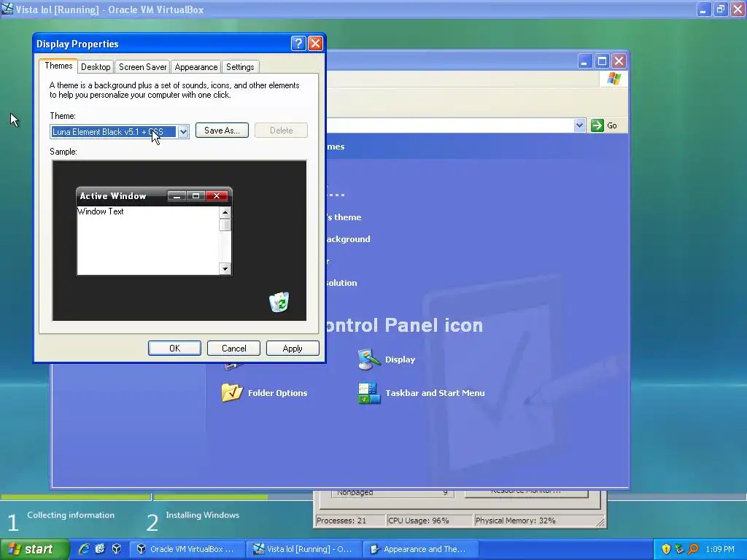
Task: Switch to Vista lol [Running] taskbar button
Action: (305, 549)
